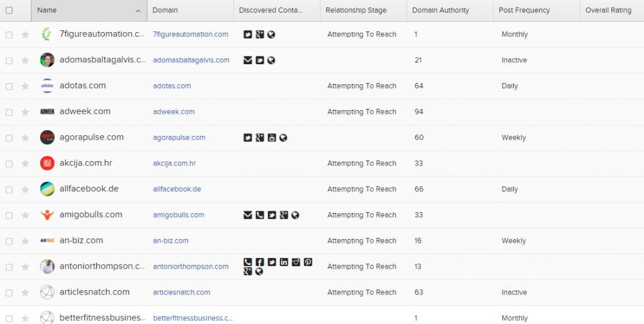Click the adomasbaltagalvis.com avatar thumbnail
Viewport: 644px width, 324px height.
pyautogui.click(x=47, y=60)
